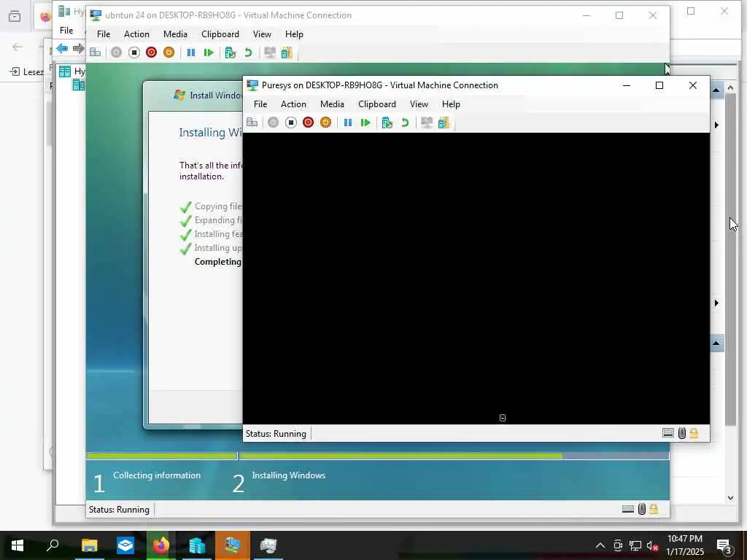Click Turn Off icon in ubntun 24 toolbar
The image size is (747, 560).
(x=134, y=52)
